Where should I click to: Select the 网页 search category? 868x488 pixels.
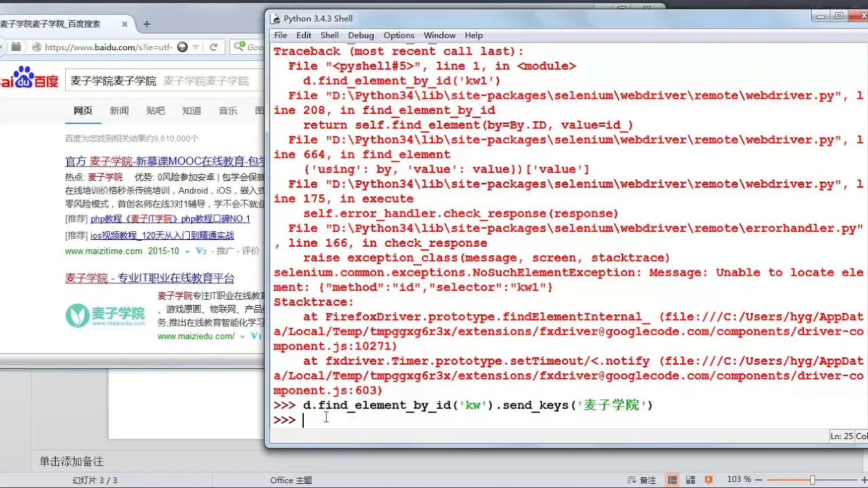click(83, 110)
